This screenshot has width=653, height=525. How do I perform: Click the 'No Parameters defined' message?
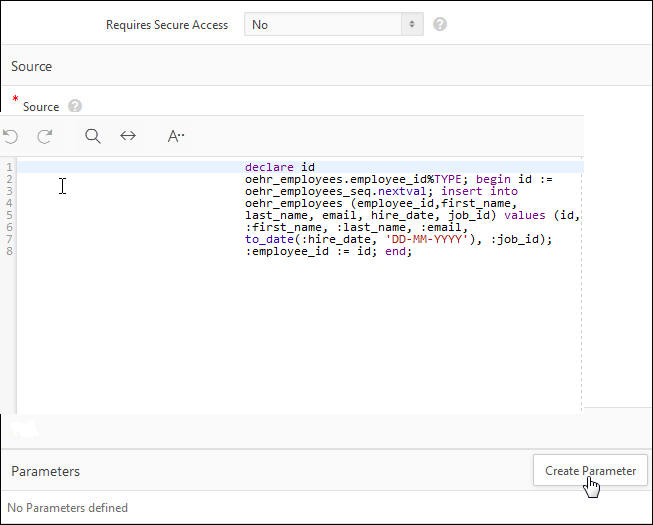point(68,508)
